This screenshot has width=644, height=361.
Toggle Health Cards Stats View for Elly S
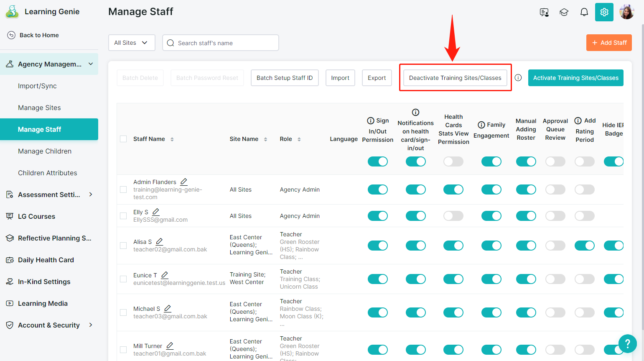click(453, 216)
